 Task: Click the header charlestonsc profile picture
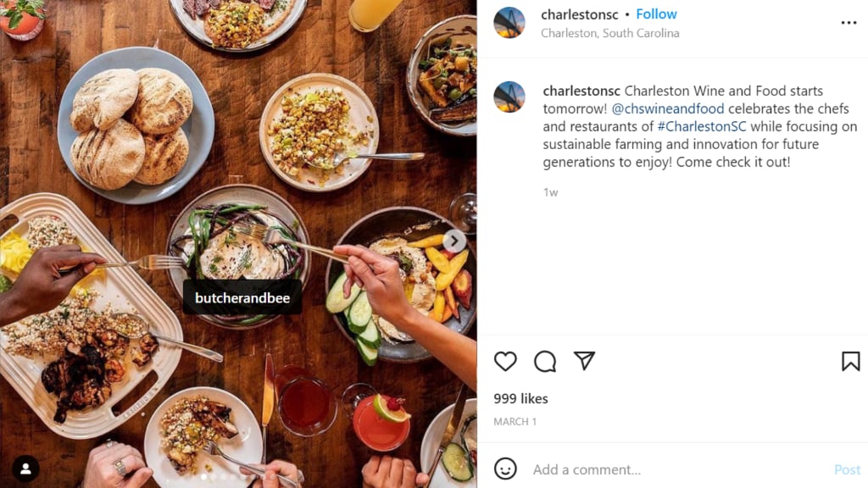tap(509, 23)
